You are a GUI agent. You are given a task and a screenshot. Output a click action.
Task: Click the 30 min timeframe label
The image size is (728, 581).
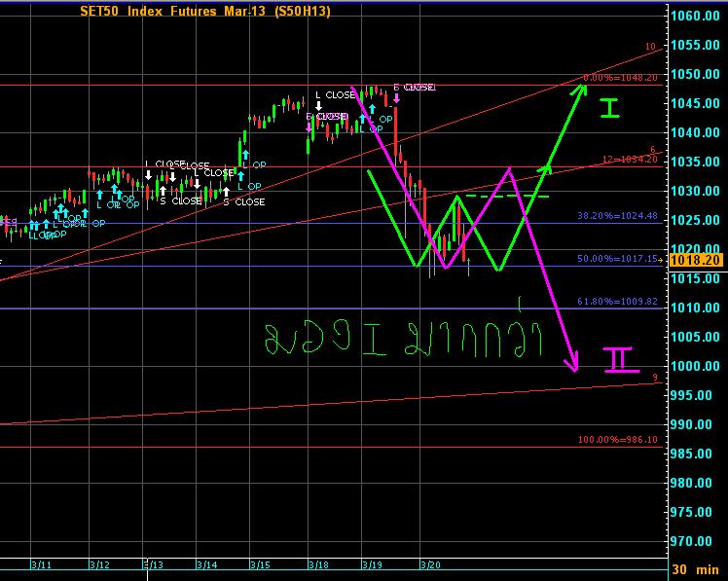point(698,569)
